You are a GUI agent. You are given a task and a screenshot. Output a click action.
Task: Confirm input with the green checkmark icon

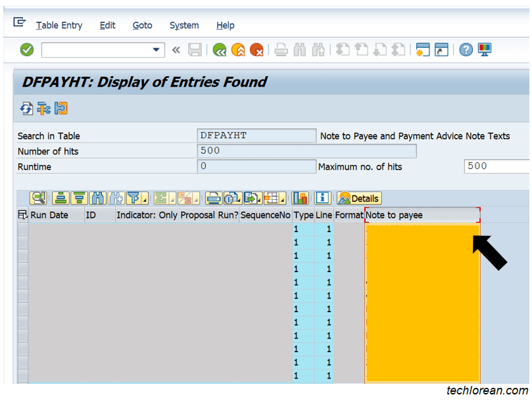pyautogui.click(x=26, y=49)
